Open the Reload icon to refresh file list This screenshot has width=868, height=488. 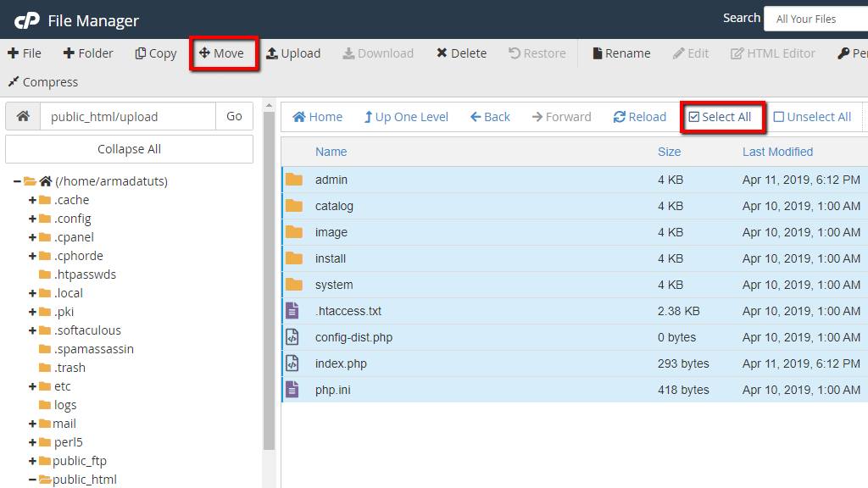[x=639, y=116]
